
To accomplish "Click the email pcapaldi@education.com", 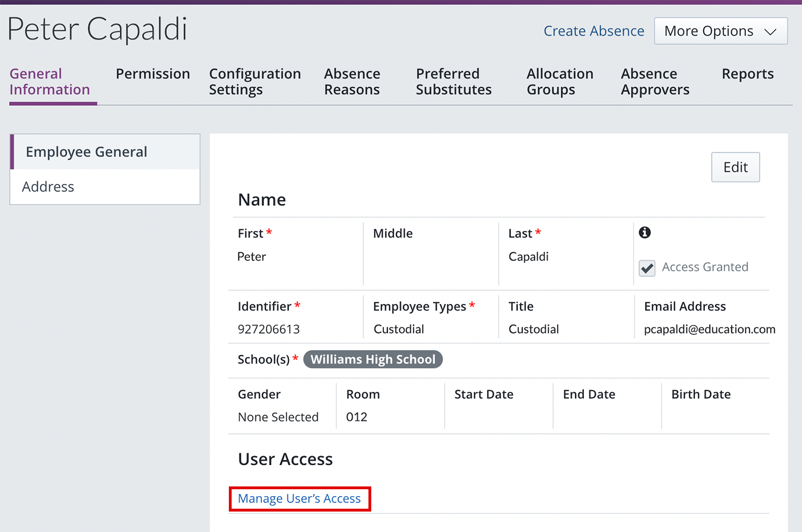I will coord(710,329).
